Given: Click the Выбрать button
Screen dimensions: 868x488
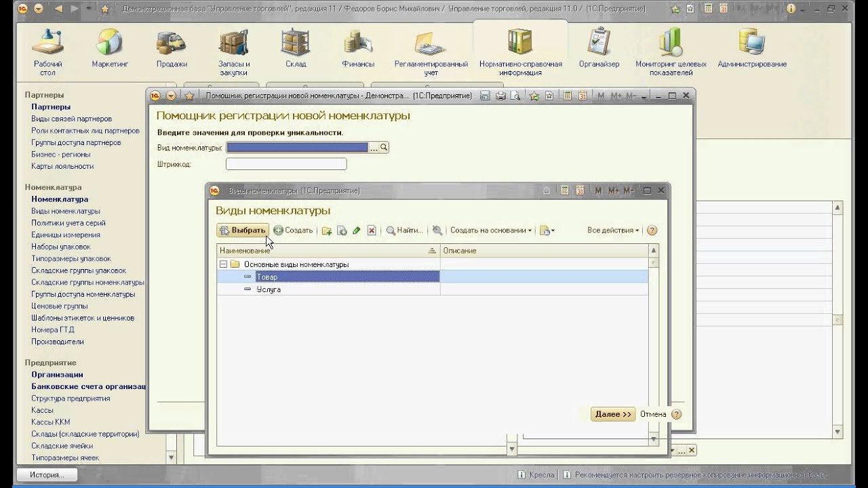Looking at the screenshot, I should [x=243, y=230].
